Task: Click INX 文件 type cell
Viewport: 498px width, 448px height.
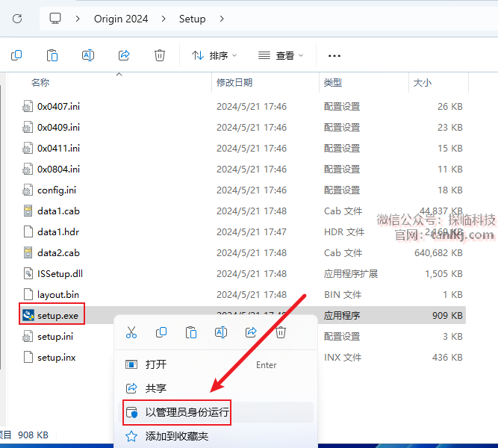Action: (x=343, y=357)
